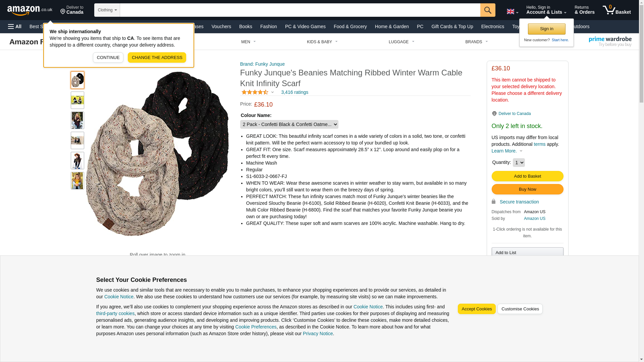The image size is (644, 362).
Task: Click the search input field
Action: (x=300, y=10)
